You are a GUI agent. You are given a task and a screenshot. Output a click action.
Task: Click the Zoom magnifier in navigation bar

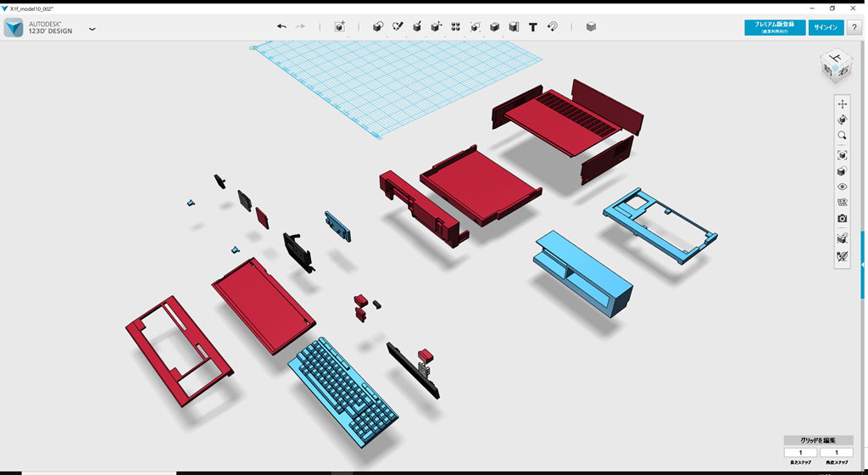click(842, 136)
